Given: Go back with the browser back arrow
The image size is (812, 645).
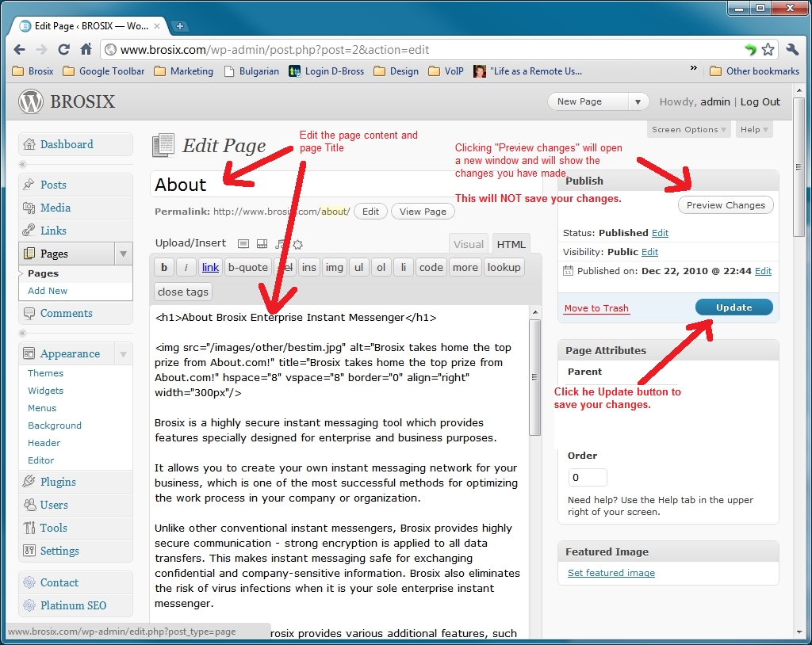Looking at the screenshot, I should tap(20, 50).
